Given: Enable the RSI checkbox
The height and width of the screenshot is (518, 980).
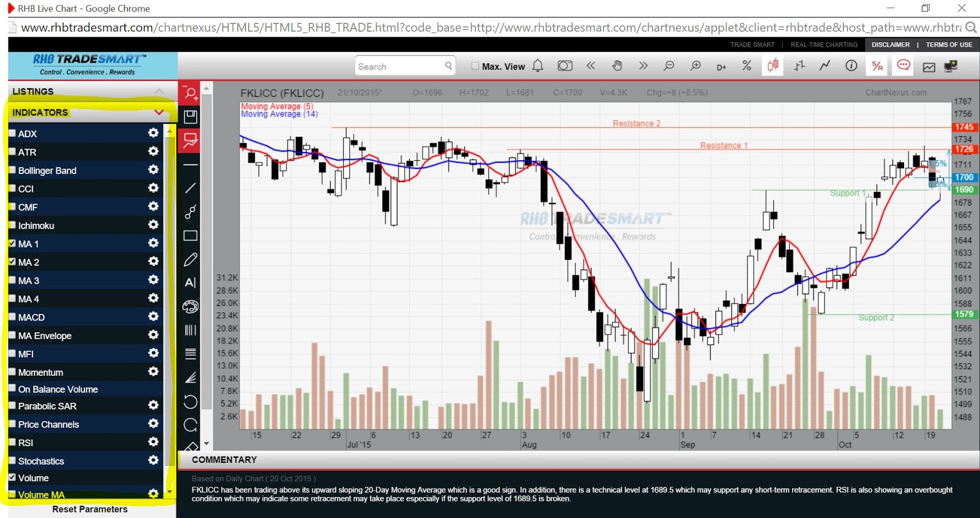Looking at the screenshot, I should 12,442.
